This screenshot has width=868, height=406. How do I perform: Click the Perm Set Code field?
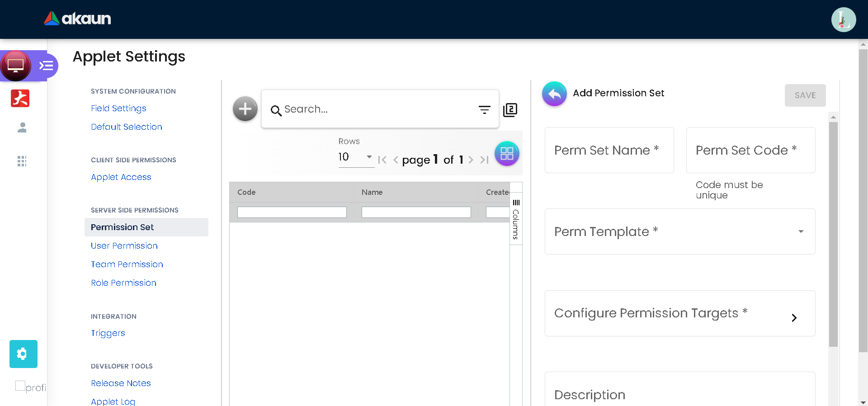(x=751, y=150)
